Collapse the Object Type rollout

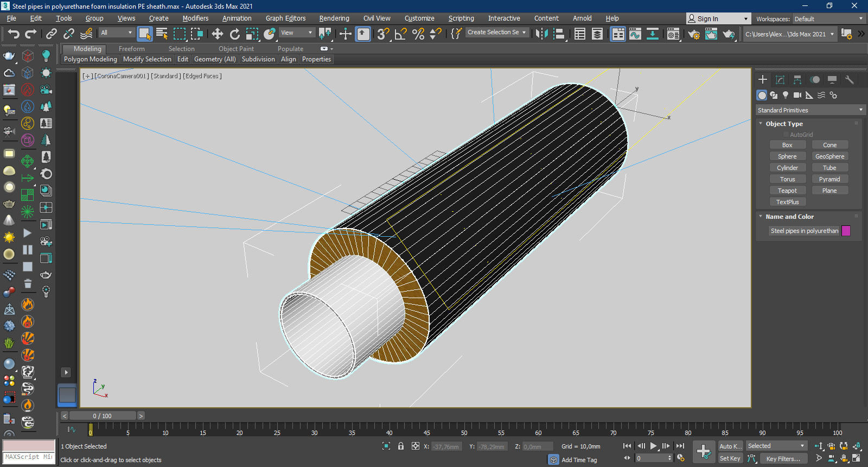coord(784,124)
